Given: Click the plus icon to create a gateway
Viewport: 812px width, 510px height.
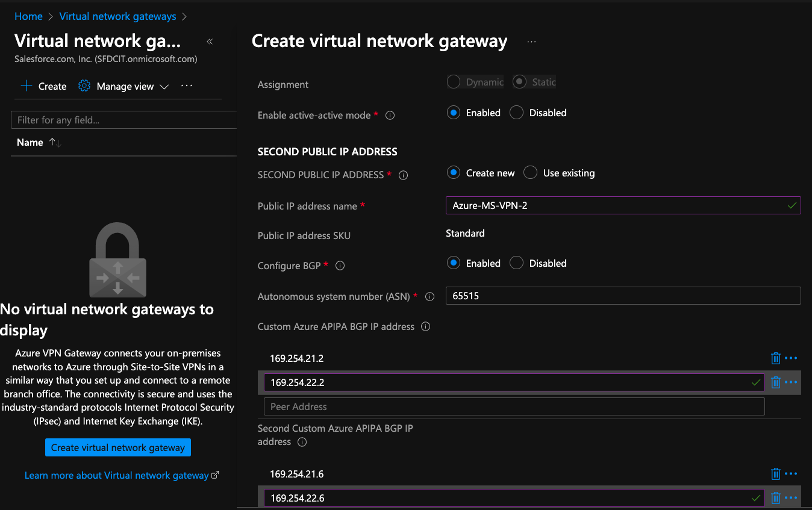Looking at the screenshot, I should tap(26, 86).
